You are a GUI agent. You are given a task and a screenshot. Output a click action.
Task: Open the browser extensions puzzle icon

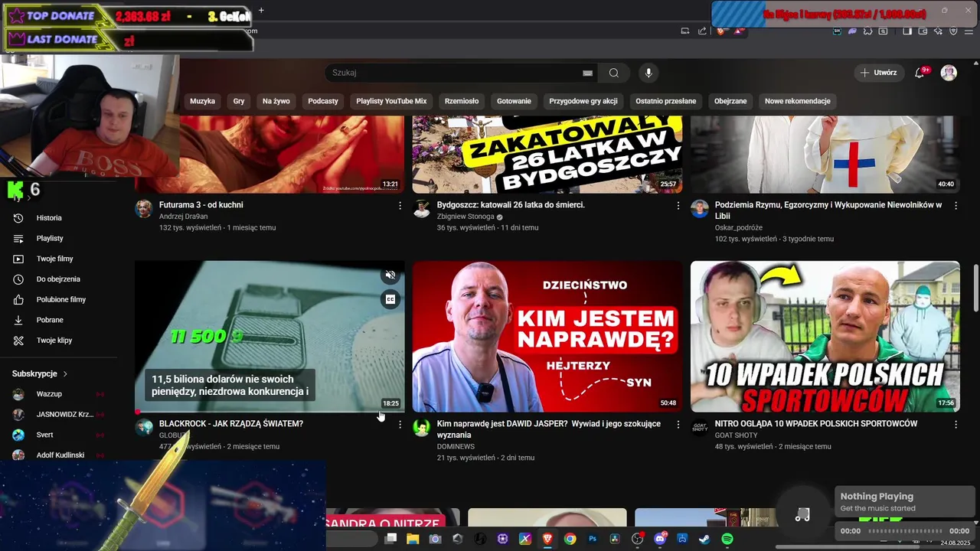867,31
